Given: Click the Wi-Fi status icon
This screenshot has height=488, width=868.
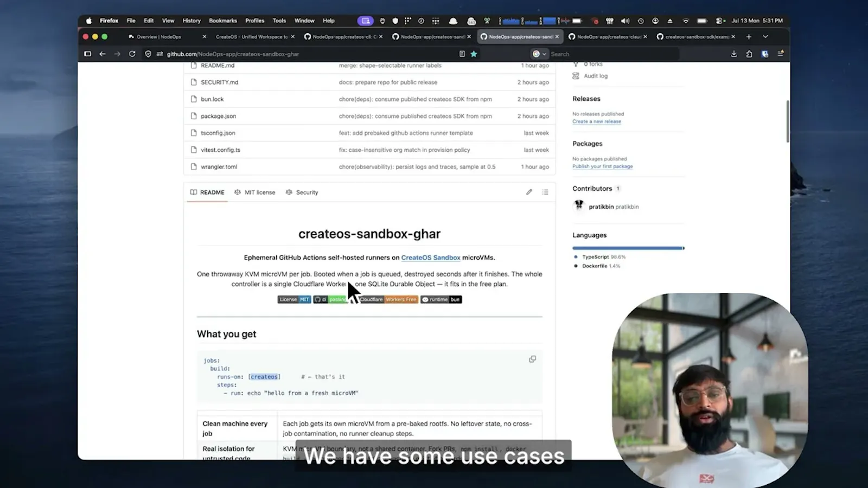Looking at the screenshot, I should click(x=686, y=21).
